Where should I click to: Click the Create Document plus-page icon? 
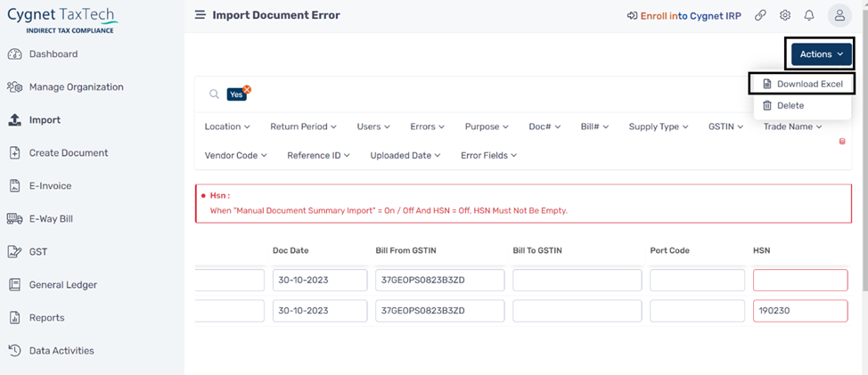coord(15,153)
